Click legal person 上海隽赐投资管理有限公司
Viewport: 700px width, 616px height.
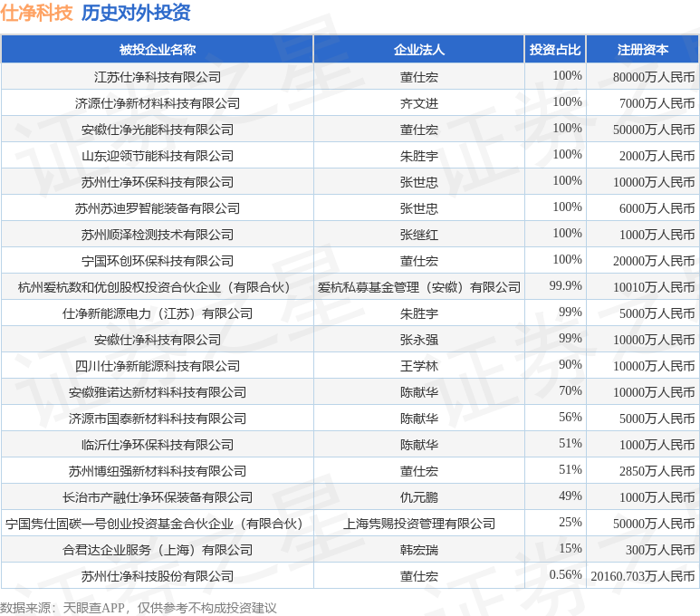click(418, 524)
